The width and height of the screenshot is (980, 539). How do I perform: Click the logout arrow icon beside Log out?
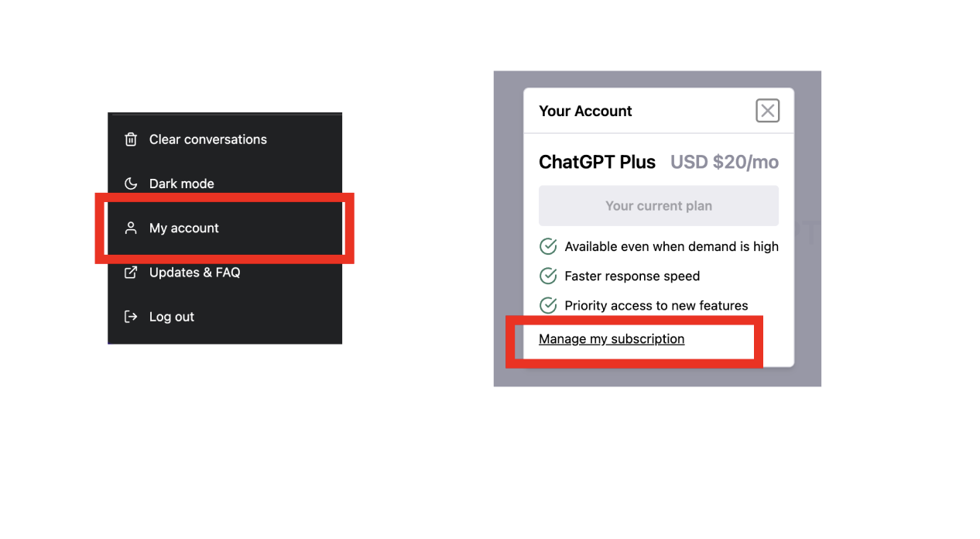[x=131, y=316]
